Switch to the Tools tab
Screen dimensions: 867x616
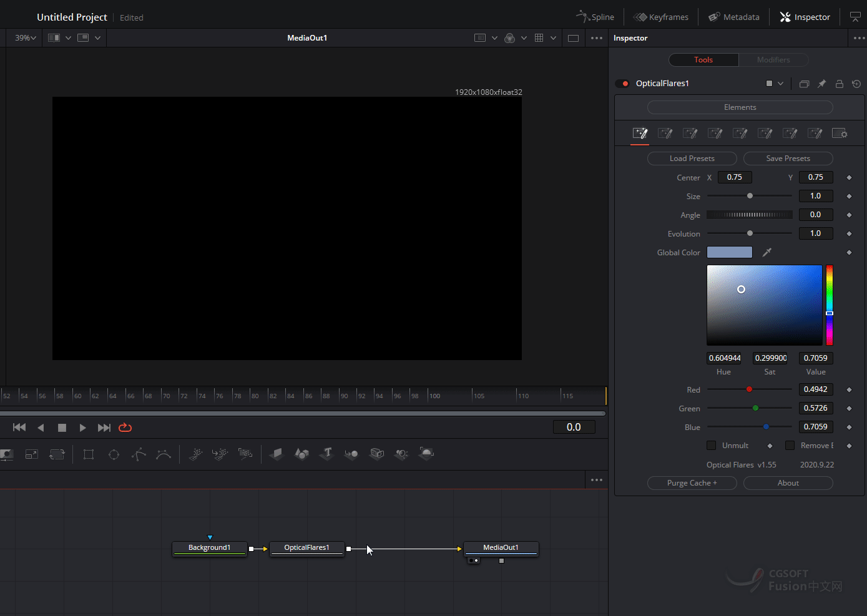click(703, 60)
